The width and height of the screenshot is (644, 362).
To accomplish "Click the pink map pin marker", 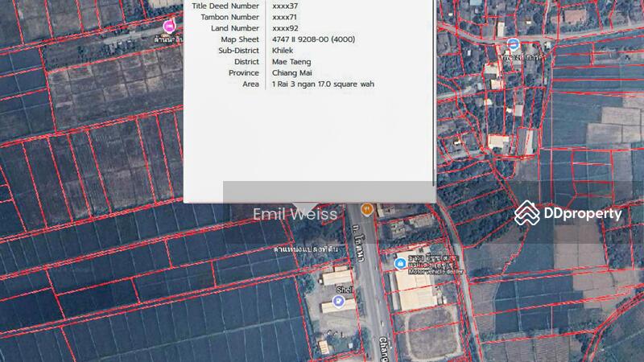I will coord(168,27).
